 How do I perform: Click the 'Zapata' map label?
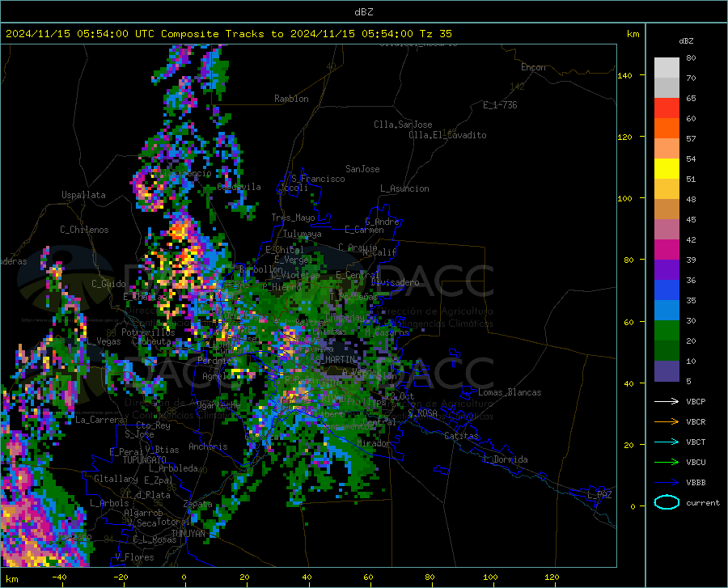point(198,504)
